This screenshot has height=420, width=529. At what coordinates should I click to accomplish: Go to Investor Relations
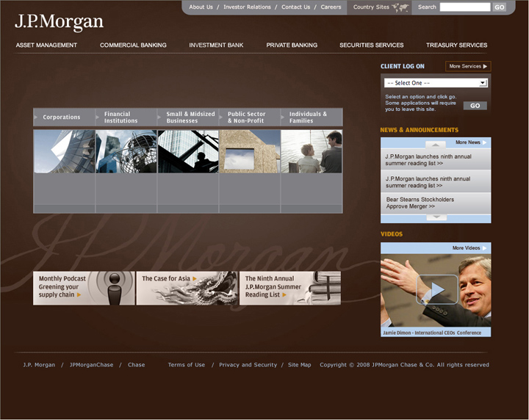pyautogui.click(x=248, y=7)
